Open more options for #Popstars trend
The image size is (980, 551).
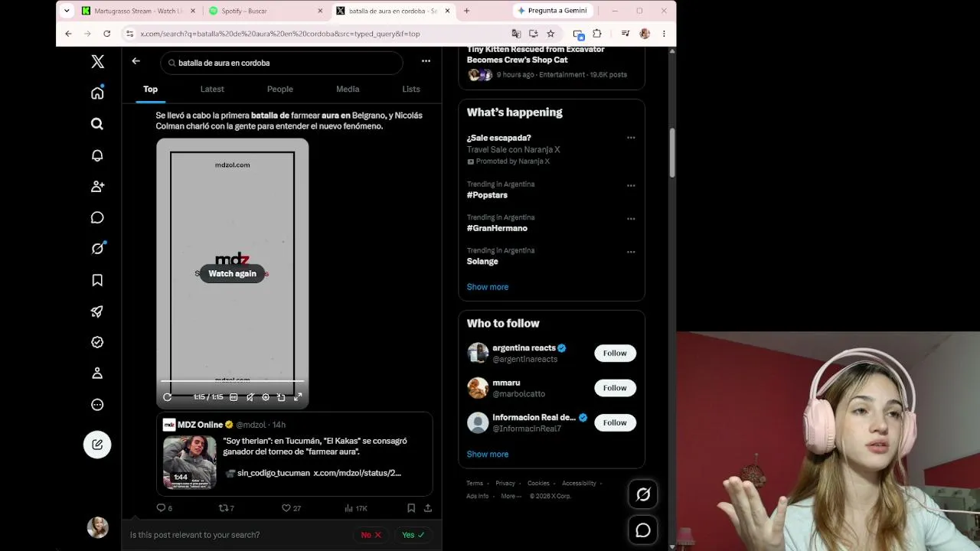pyautogui.click(x=631, y=185)
